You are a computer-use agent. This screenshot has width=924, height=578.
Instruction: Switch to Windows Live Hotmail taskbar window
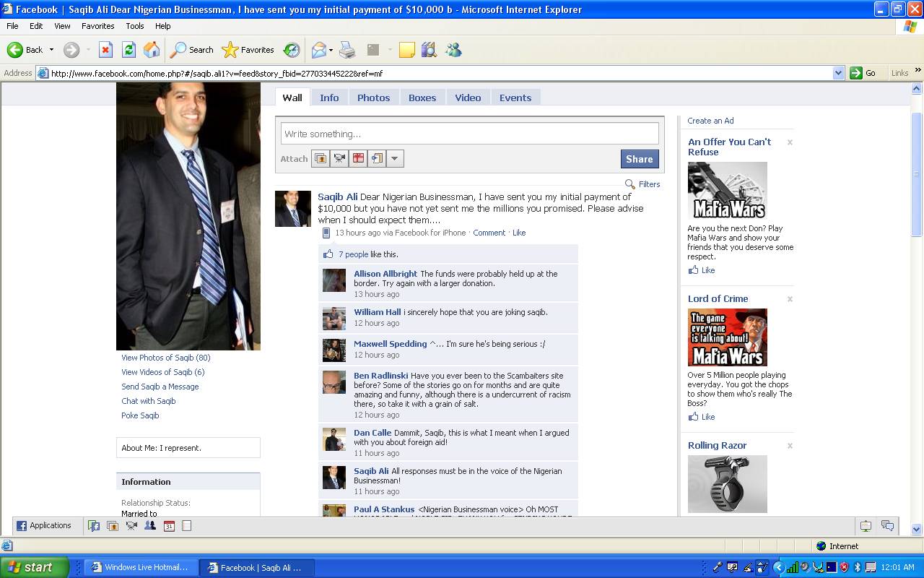pyautogui.click(x=141, y=567)
